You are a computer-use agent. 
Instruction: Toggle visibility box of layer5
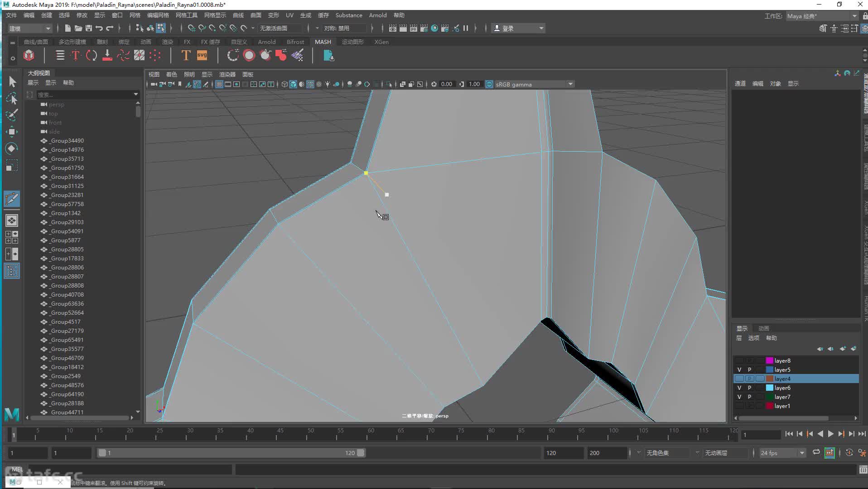point(739,369)
